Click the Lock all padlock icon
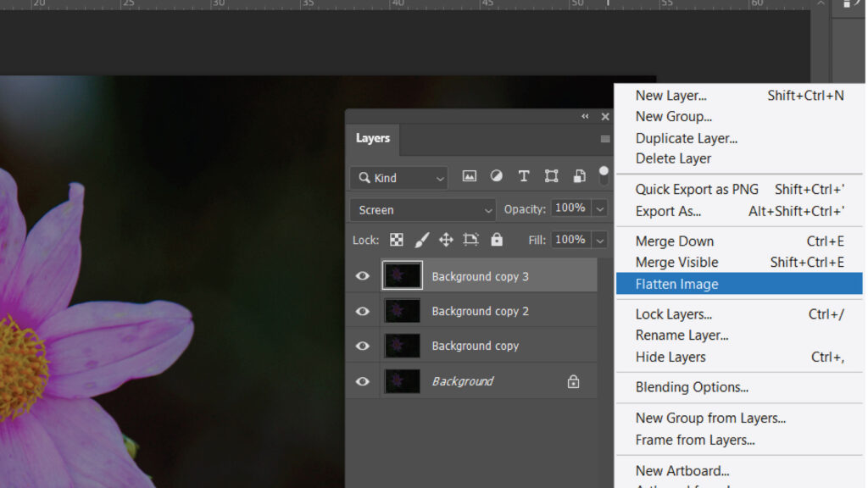868x488 pixels. (497, 239)
